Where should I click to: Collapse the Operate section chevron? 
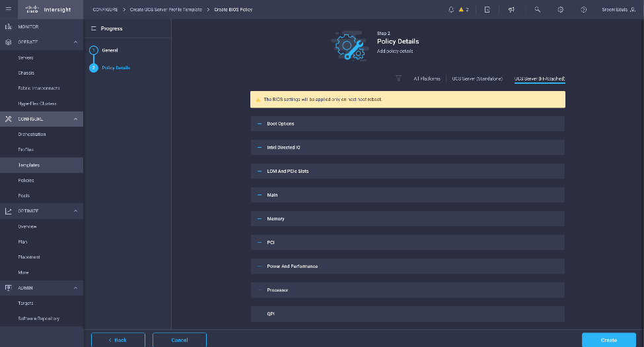pyautogui.click(x=75, y=42)
